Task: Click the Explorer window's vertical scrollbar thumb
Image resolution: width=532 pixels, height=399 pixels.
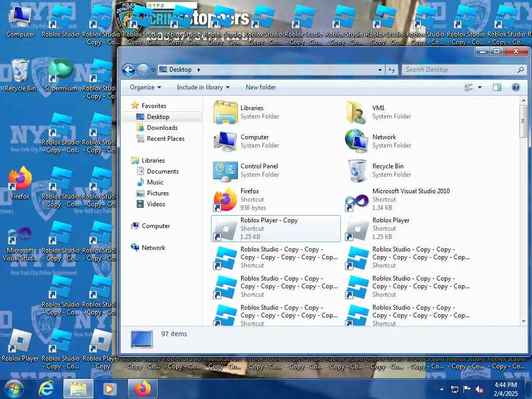Action: coord(523,121)
